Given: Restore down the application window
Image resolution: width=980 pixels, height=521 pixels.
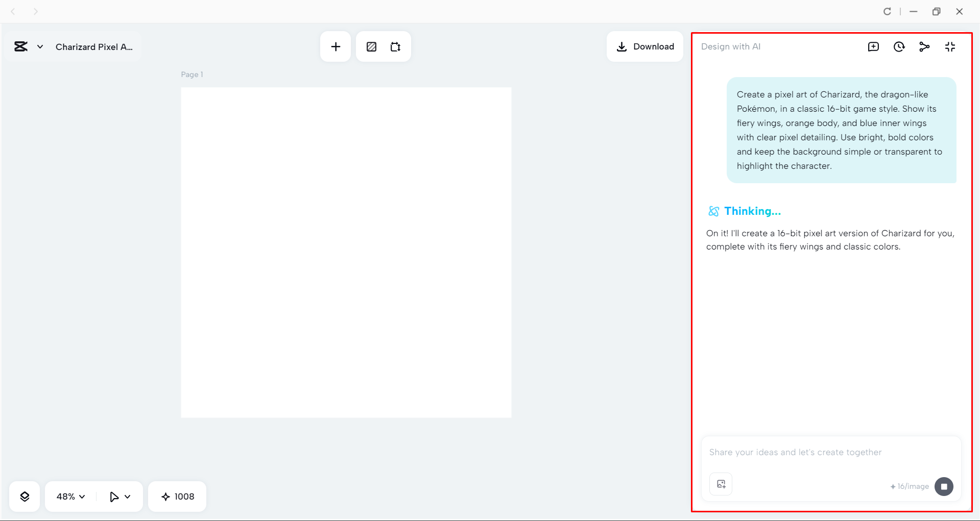Looking at the screenshot, I should (936, 11).
